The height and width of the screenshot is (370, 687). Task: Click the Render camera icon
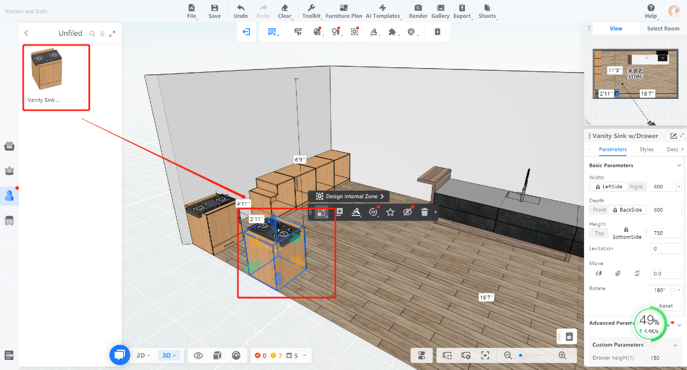click(418, 8)
